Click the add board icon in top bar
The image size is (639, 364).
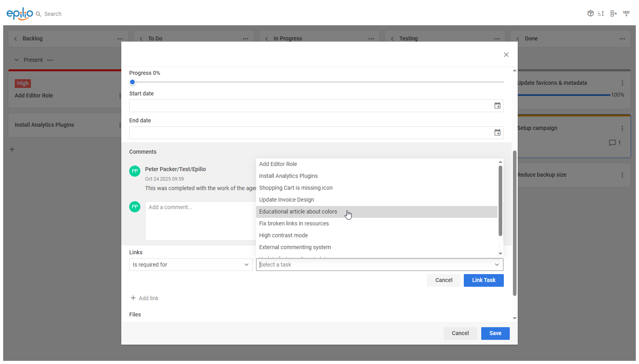(626, 13)
